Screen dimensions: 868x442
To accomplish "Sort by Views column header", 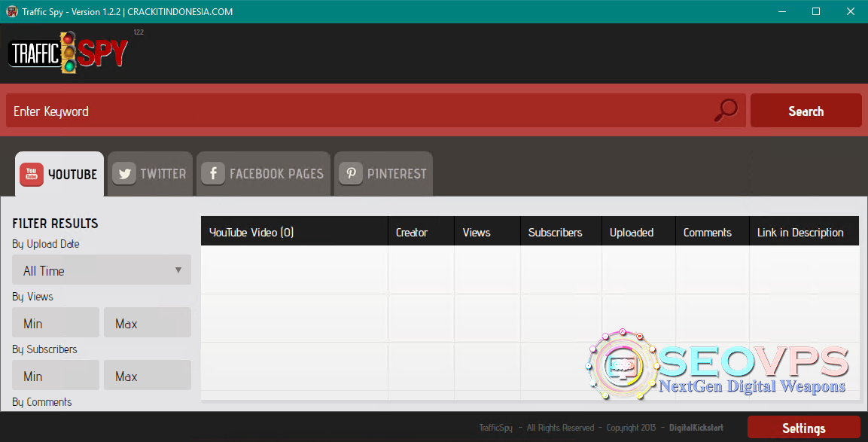I will [x=487, y=231].
